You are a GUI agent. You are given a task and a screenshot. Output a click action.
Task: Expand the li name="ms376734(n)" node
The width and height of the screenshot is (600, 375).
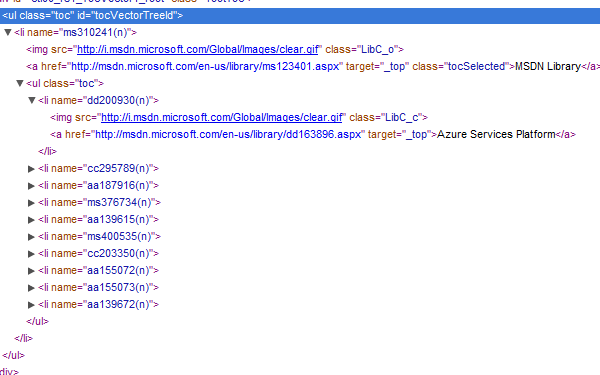click(x=31, y=203)
